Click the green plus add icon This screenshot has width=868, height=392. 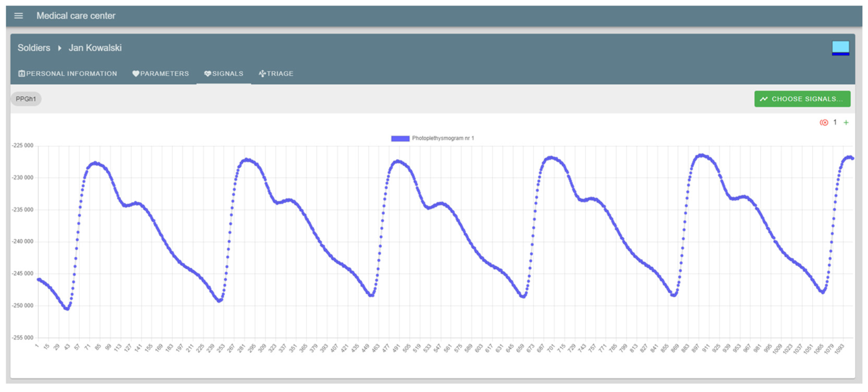[x=846, y=123]
